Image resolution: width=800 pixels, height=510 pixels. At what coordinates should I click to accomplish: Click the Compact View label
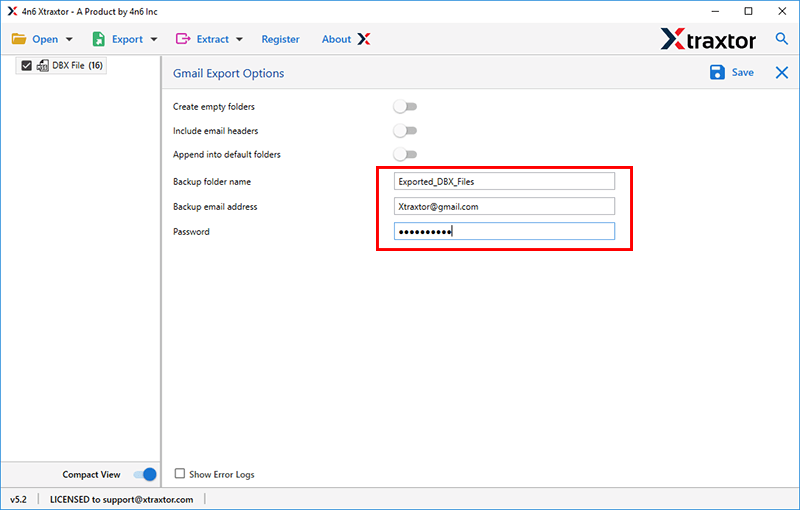coord(91,474)
